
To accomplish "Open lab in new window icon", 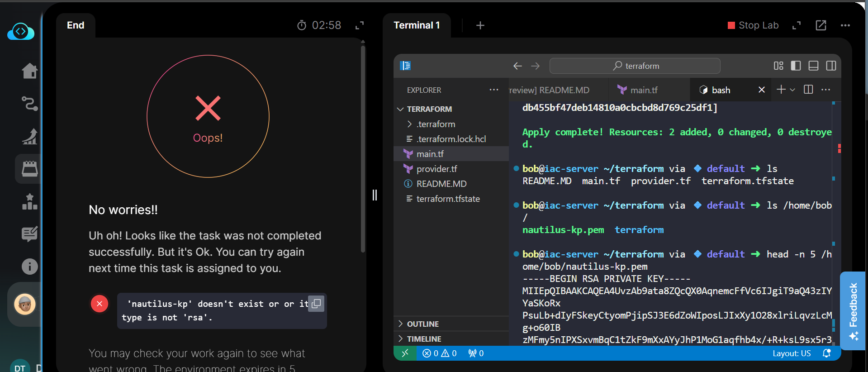I will [x=821, y=25].
